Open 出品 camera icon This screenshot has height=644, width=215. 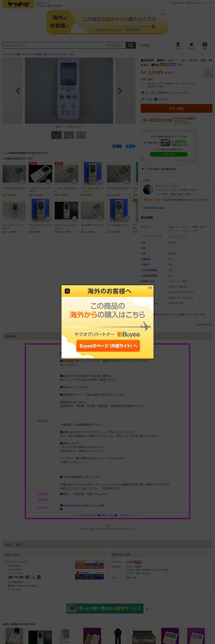coord(205,45)
